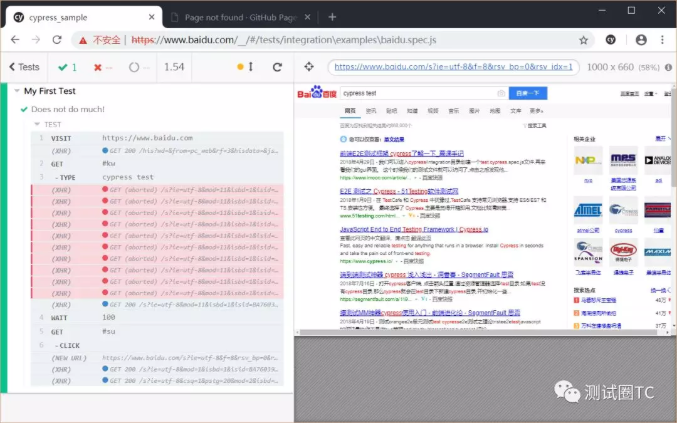Click the browser back arrow
The image size is (678, 424).
click(15, 40)
